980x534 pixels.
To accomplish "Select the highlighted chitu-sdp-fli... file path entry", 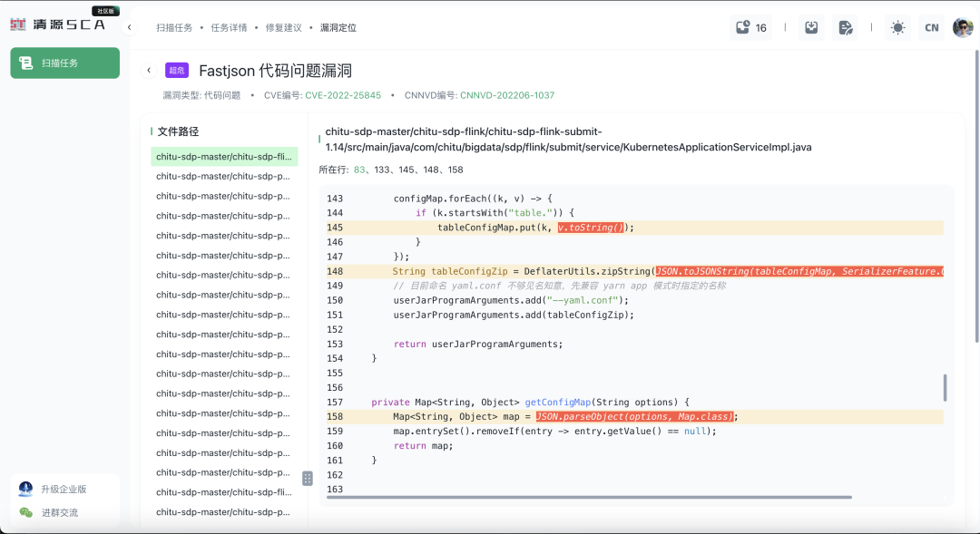I will (x=224, y=157).
